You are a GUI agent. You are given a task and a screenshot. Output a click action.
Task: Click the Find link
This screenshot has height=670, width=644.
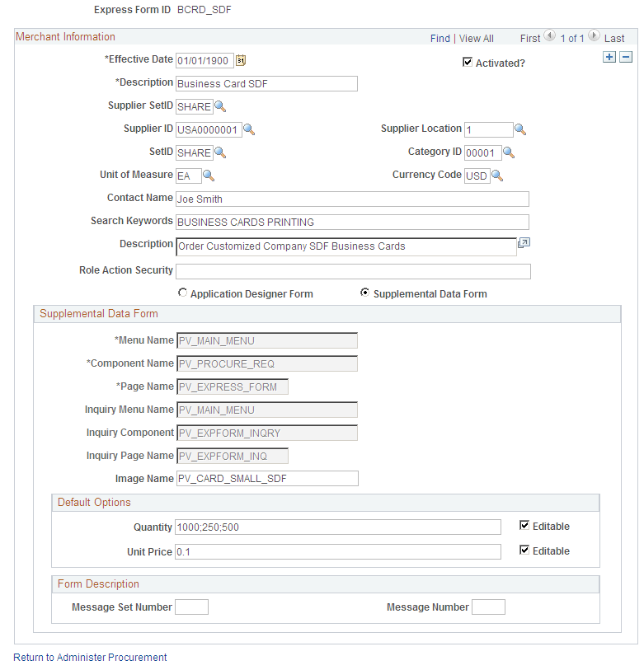coord(440,38)
